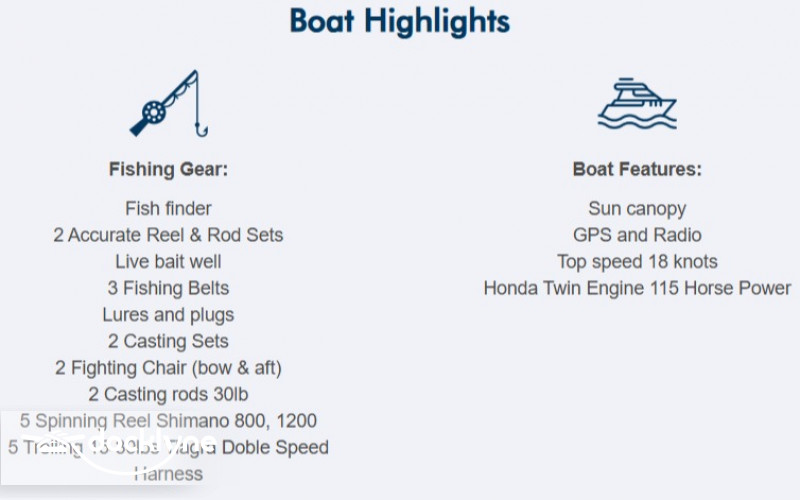
Task: Select the 2 Casting Sets entry
Action: (x=168, y=341)
